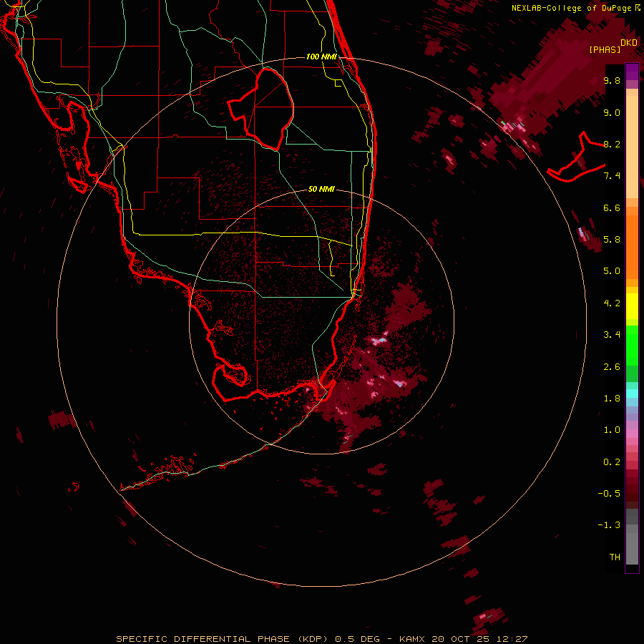Click the 7.4 scale value

612,176
